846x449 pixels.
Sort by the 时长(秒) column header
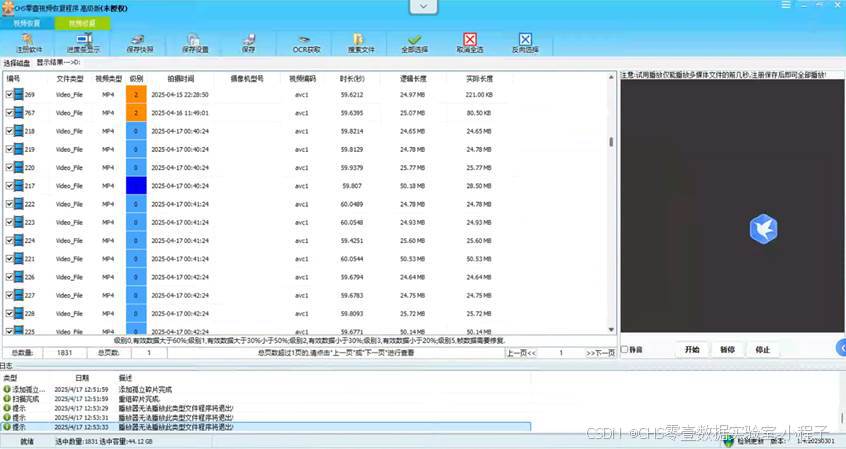point(352,79)
